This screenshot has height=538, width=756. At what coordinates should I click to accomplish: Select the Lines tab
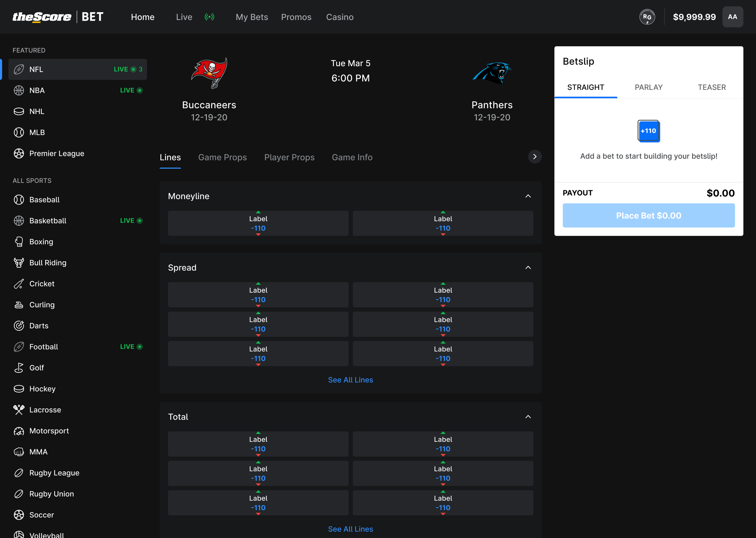tap(171, 157)
